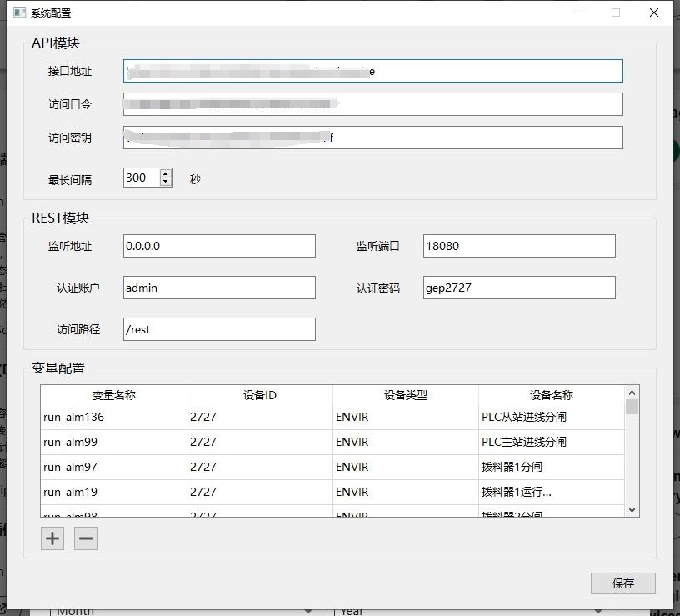
Task: Select cell PLC从站进线分闸
Action: pos(551,418)
